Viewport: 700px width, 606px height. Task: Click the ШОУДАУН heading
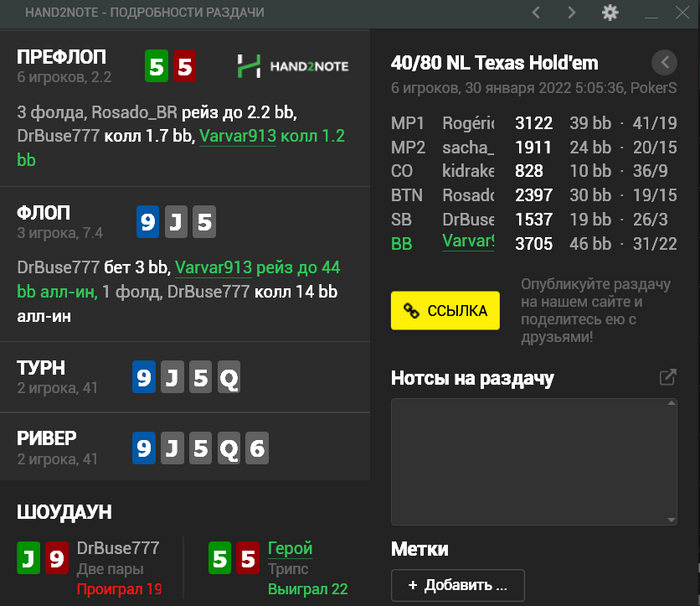64,512
